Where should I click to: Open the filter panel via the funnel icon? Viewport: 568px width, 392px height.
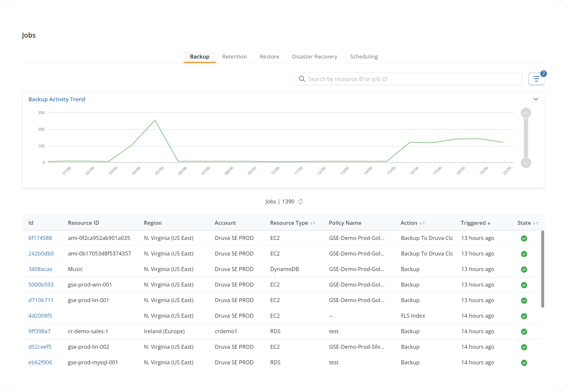tap(536, 79)
